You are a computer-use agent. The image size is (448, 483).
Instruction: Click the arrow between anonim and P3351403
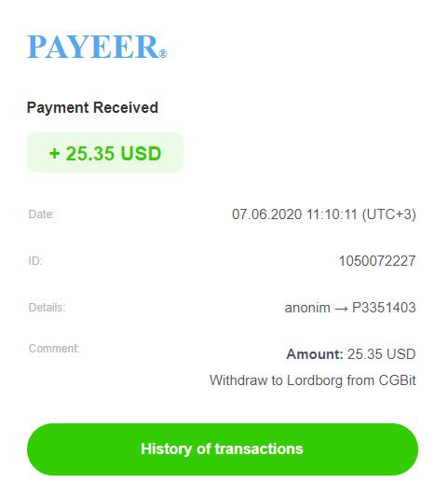tap(341, 309)
